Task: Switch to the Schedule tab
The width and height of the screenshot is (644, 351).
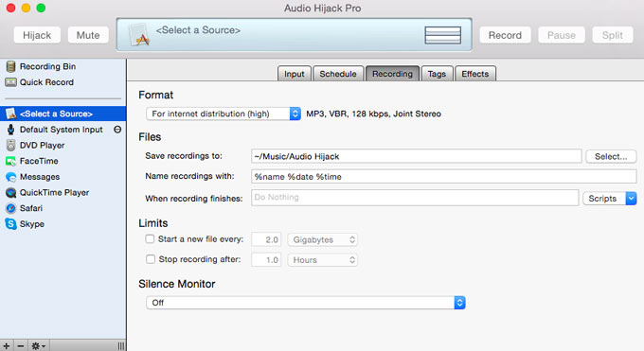Action: [338, 74]
